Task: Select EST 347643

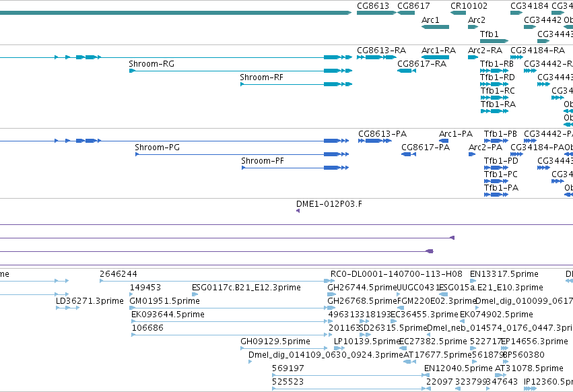Action: 488,389
